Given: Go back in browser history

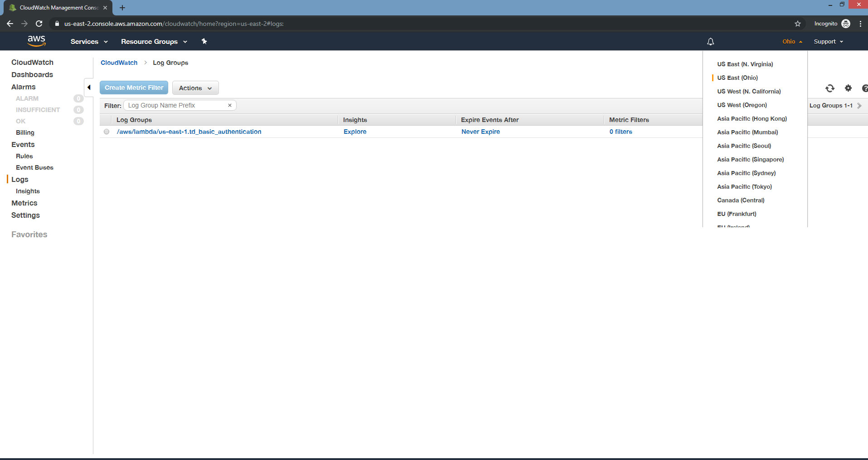Looking at the screenshot, I should pyautogui.click(x=10, y=24).
